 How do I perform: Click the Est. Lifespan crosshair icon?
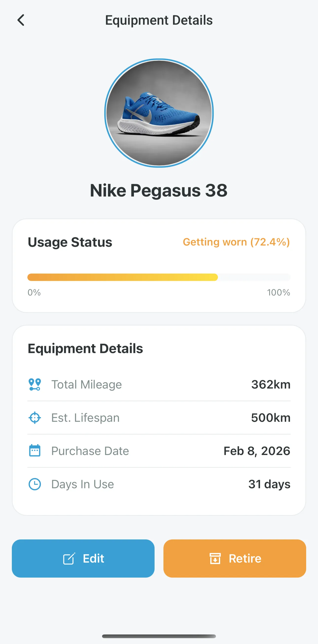(x=35, y=418)
